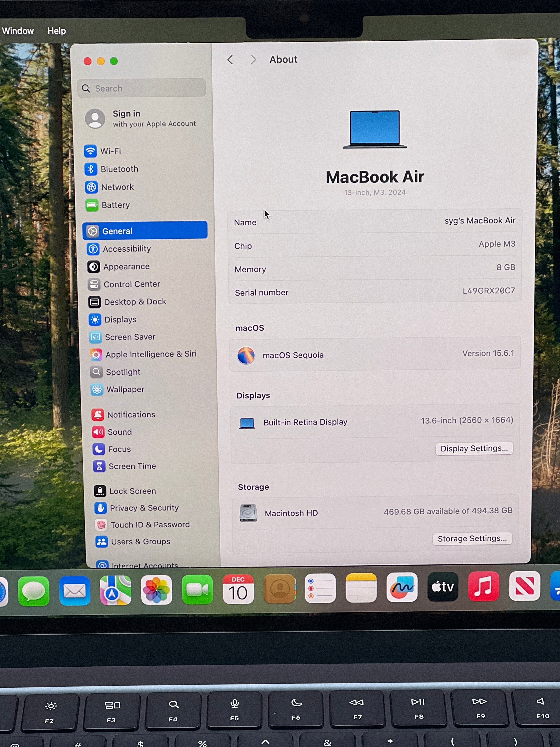The width and height of the screenshot is (560, 747).
Task: Open Bluetooth settings in sidebar
Action: point(111,169)
